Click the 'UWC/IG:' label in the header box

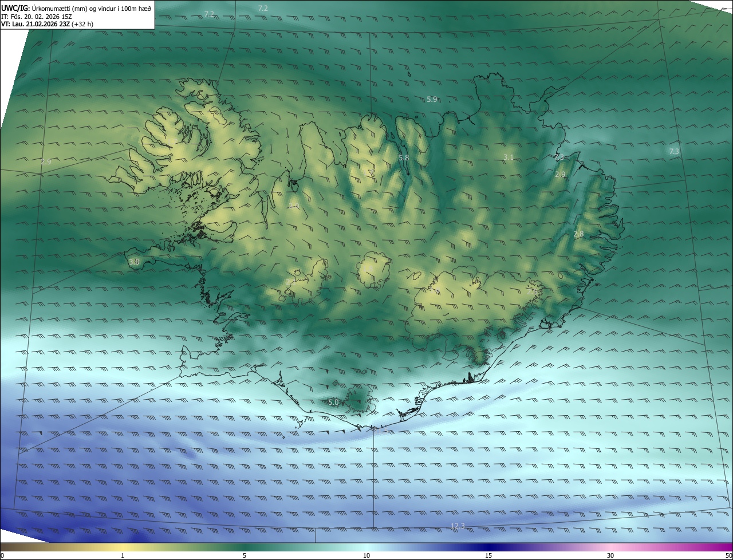tap(15, 7)
